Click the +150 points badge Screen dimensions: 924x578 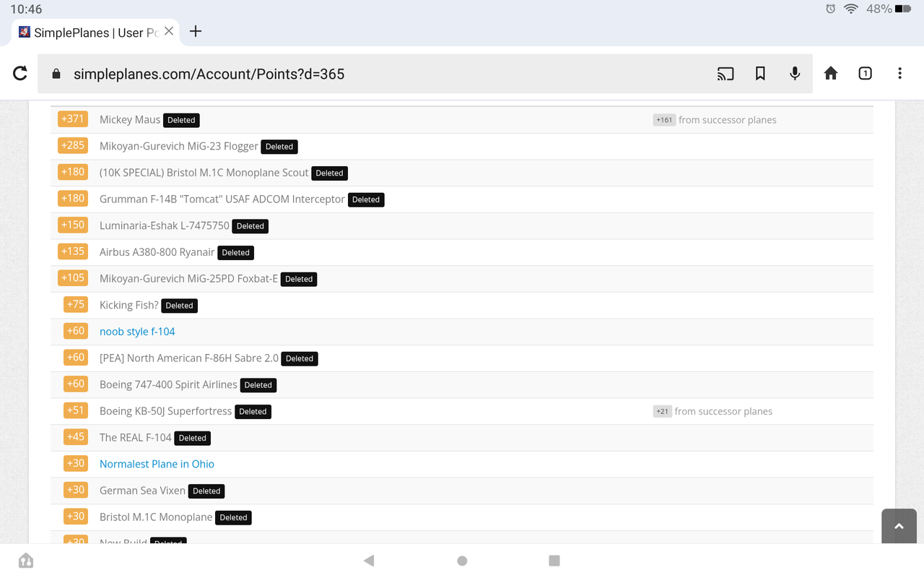coord(73,225)
